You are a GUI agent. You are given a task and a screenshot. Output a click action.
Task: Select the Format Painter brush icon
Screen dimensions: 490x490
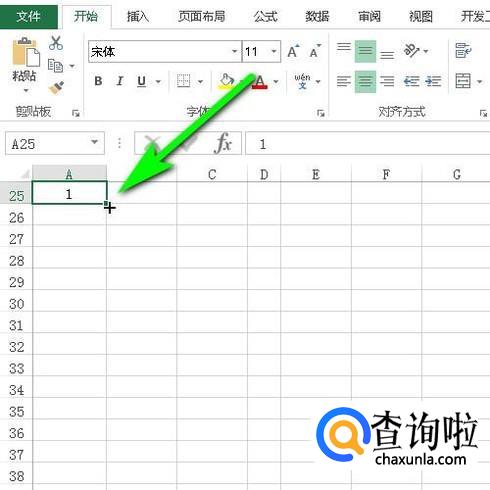[x=56, y=88]
